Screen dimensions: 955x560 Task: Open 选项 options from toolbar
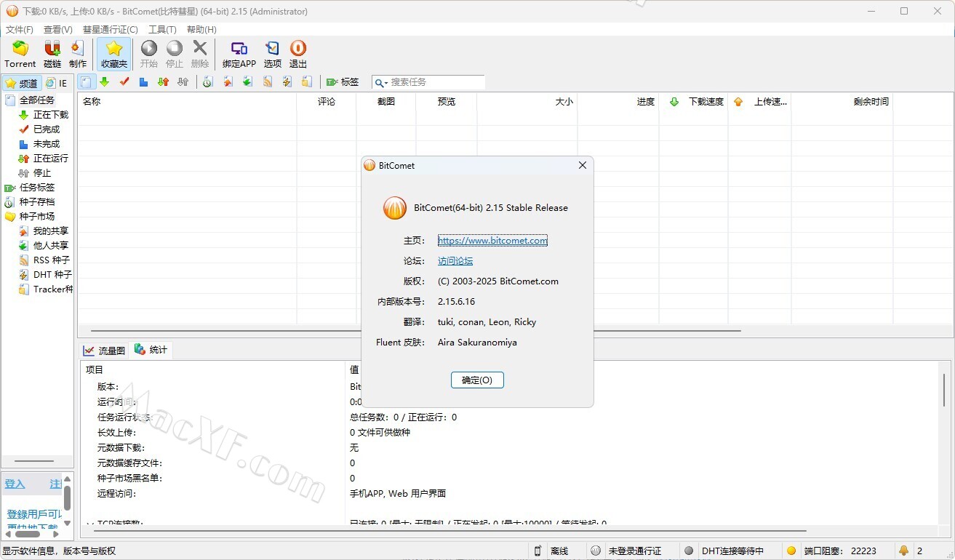[273, 55]
